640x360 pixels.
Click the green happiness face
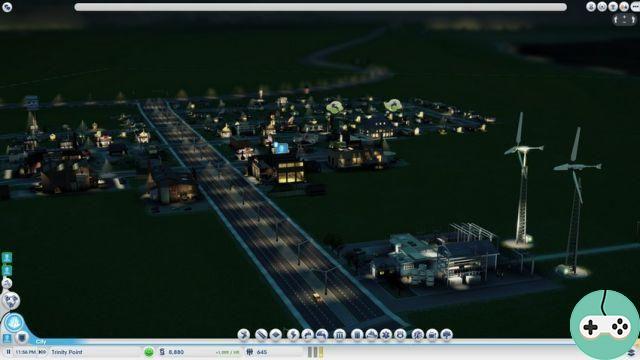pyautogui.click(x=149, y=352)
